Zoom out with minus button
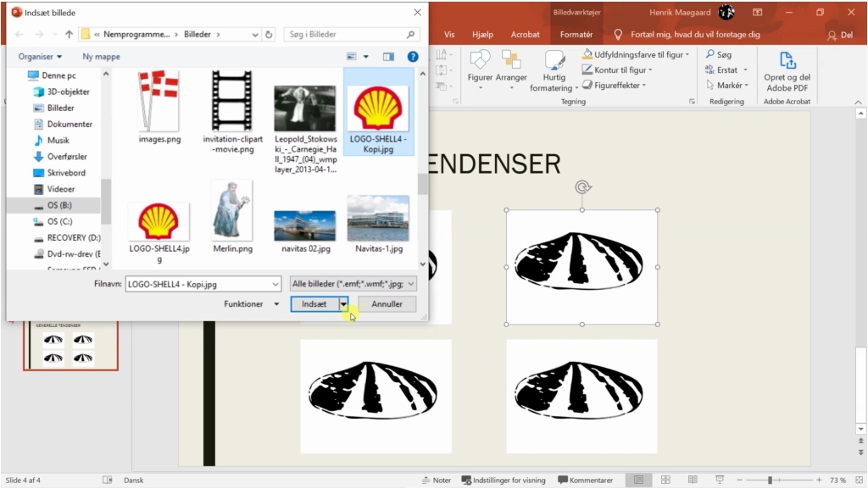 point(740,481)
